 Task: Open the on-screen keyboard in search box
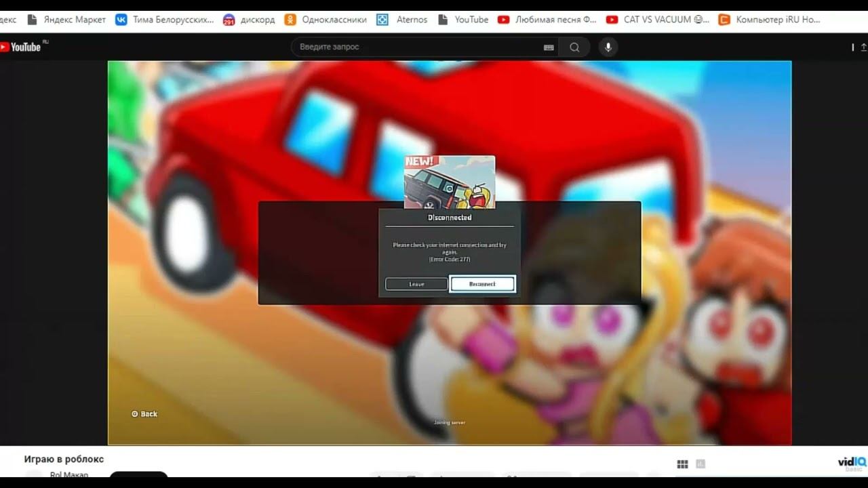[x=549, y=47]
